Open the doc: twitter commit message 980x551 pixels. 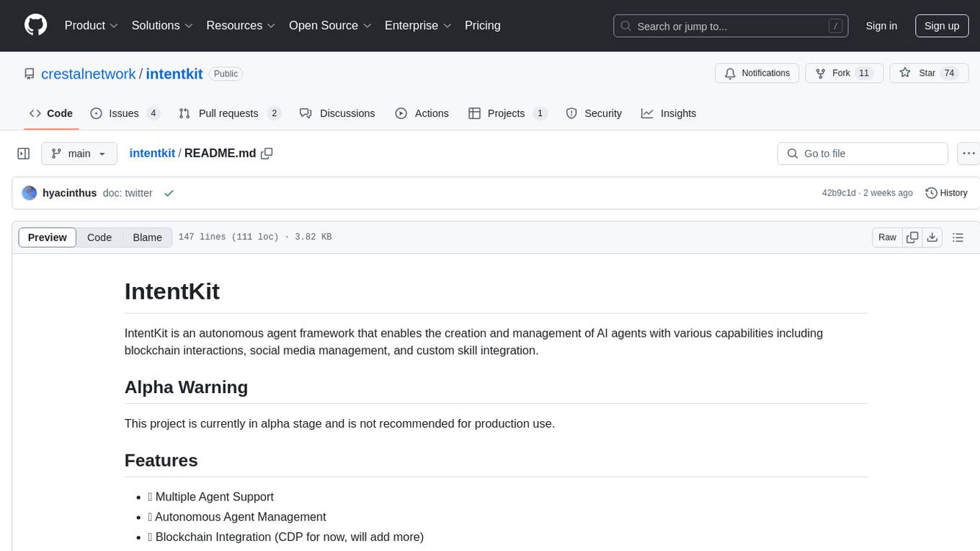point(128,193)
